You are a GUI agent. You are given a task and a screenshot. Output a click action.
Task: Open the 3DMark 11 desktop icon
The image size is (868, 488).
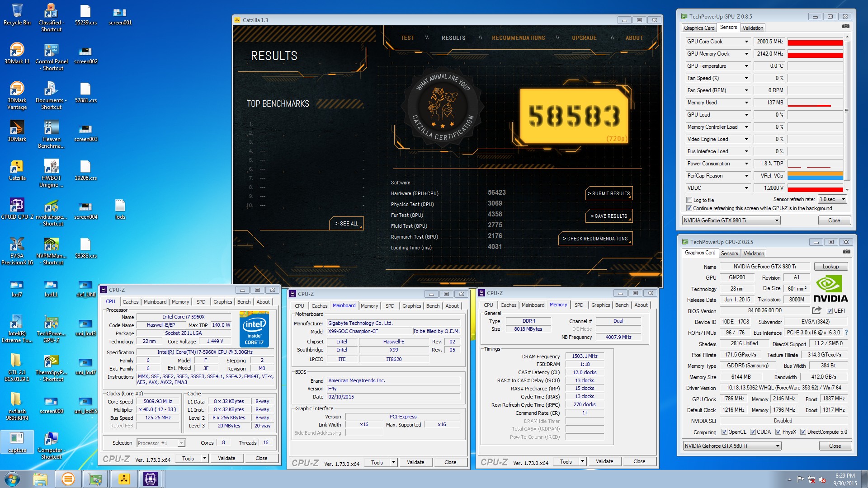click(x=17, y=53)
